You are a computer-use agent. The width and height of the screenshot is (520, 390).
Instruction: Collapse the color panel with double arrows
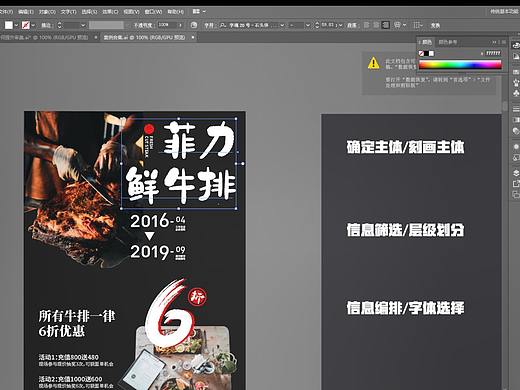(495, 42)
